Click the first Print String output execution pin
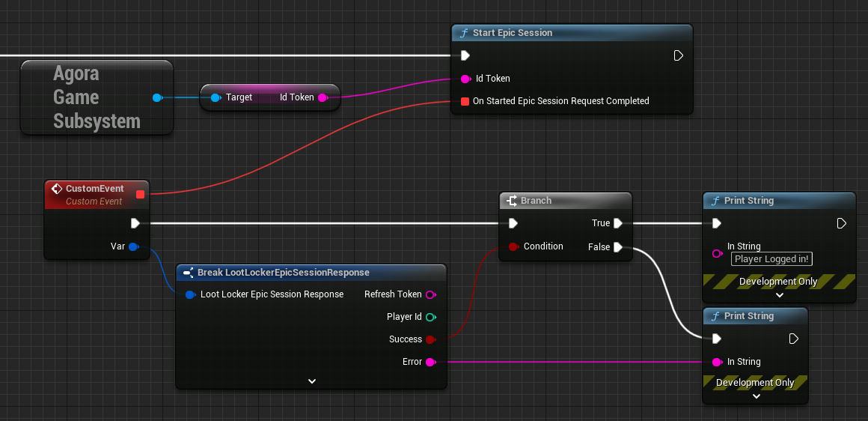This screenshot has height=421, width=868. click(841, 223)
